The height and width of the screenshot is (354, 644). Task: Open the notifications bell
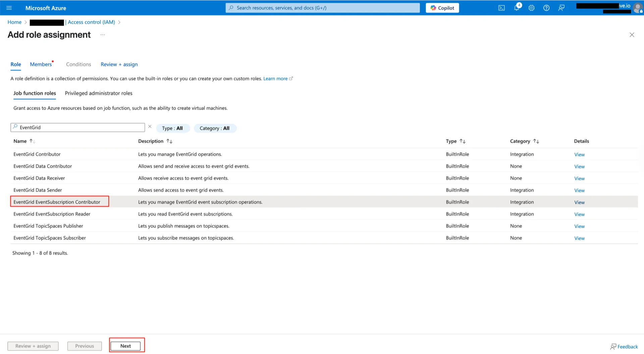coord(517,8)
